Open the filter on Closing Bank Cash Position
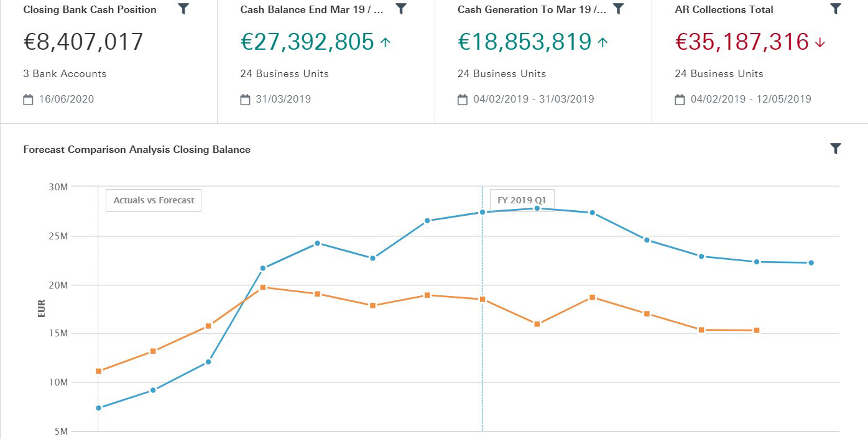 tap(183, 9)
